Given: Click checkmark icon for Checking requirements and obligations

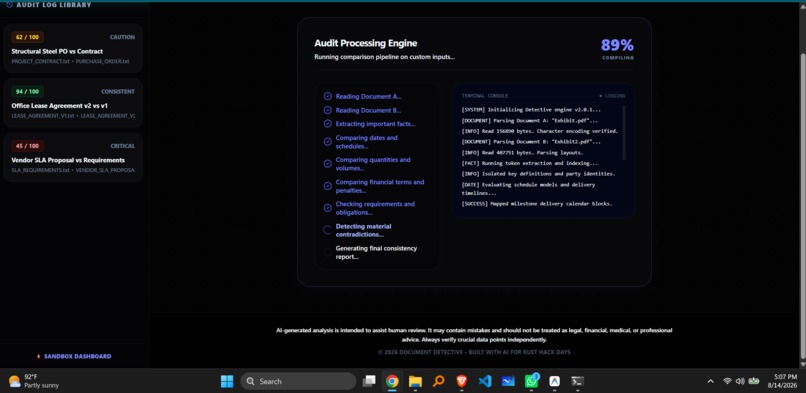Looking at the screenshot, I should 327,208.
